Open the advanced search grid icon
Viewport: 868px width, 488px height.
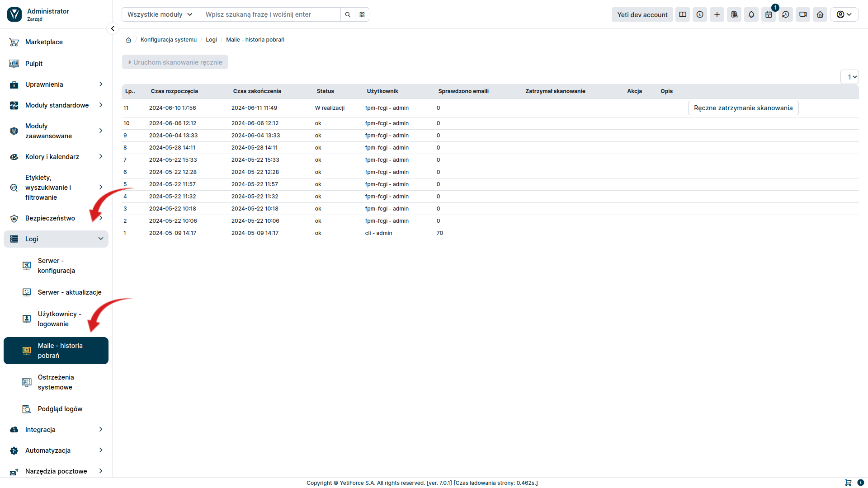pyautogui.click(x=362, y=14)
